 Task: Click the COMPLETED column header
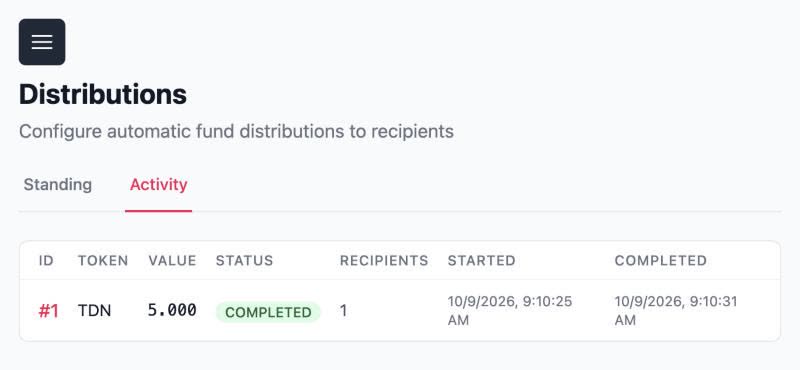(661, 260)
